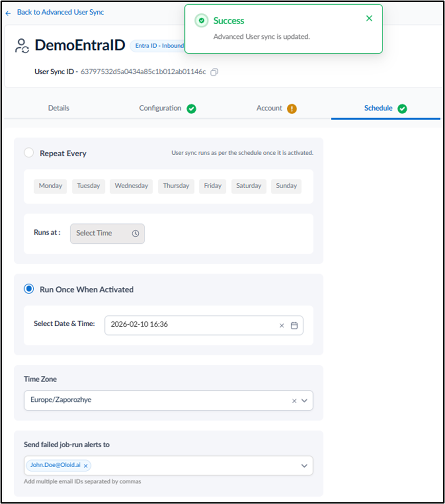
Task: Copy the User Sync ID
Action: pyautogui.click(x=214, y=72)
